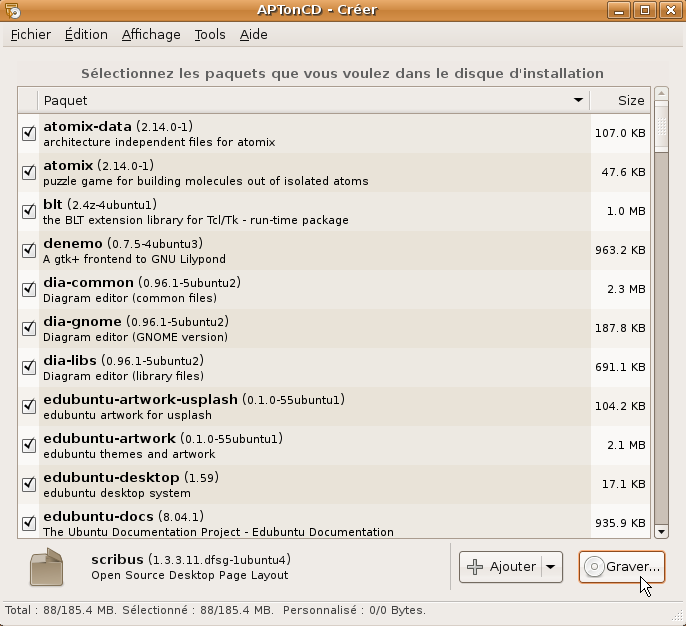Image resolution: width=686 pixels, height=626 pixels.
Task: Click the scroll down arrow of package list
Action: coord(661,532)
